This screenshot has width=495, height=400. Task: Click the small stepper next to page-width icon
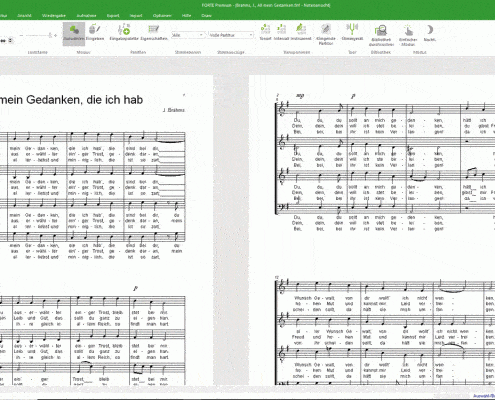click(x=10, y=41)
